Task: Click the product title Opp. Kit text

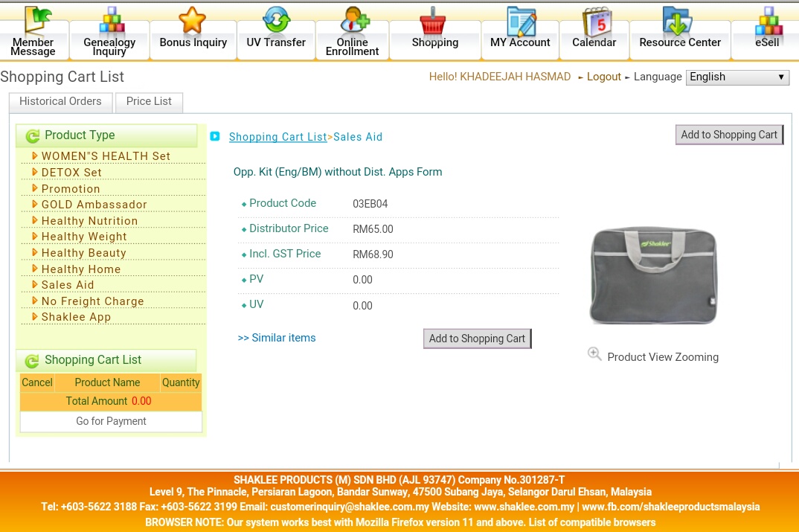Action: coord(338,172)
